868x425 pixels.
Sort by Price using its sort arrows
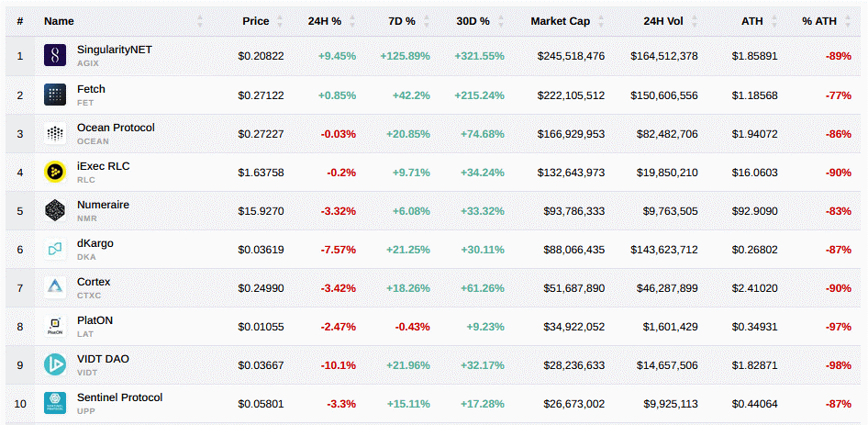pyautogui.click(x=280, y=21)
